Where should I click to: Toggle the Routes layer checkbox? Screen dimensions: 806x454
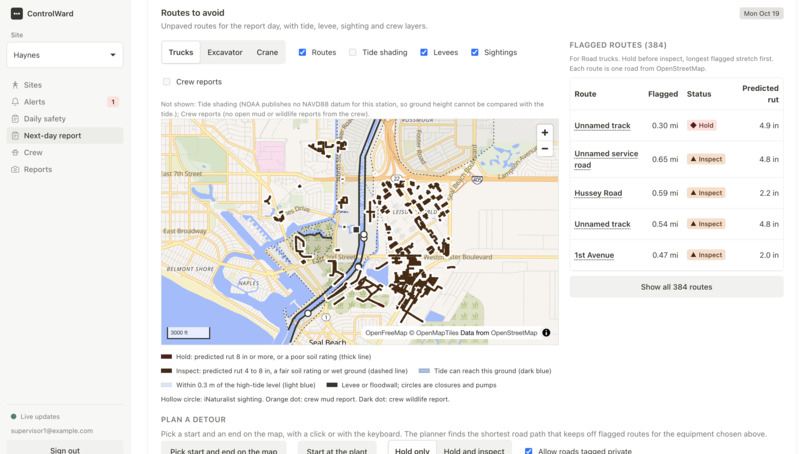coord(302,52)
